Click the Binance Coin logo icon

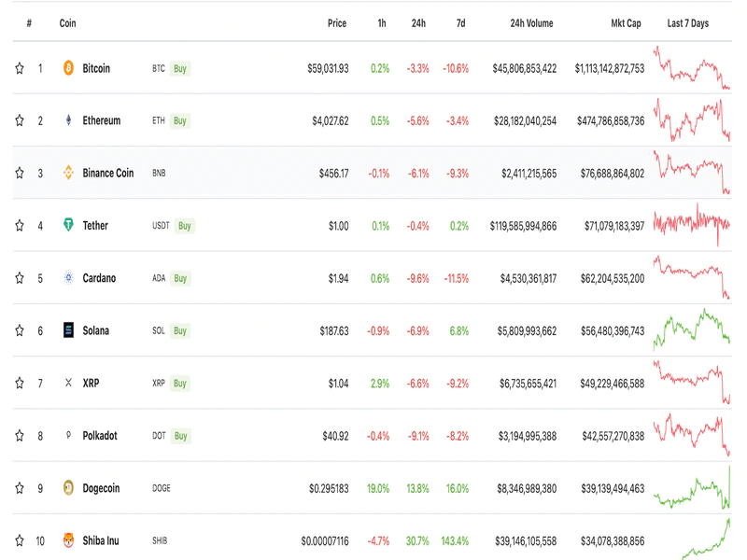(x=68, y=173)
